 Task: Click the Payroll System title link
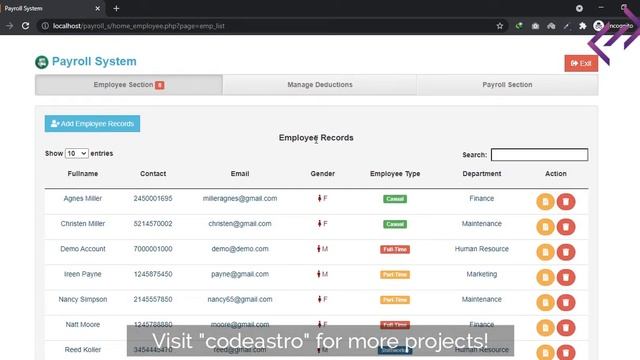(94, 62)
